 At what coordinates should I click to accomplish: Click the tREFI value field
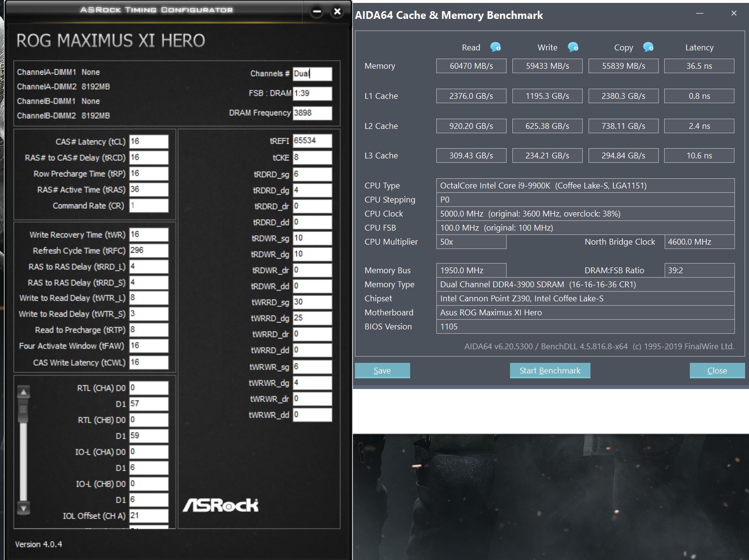[x=312, y=140]
